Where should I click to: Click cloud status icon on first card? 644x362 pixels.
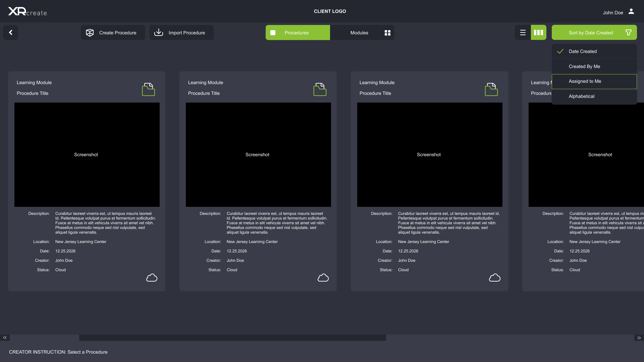152,278
